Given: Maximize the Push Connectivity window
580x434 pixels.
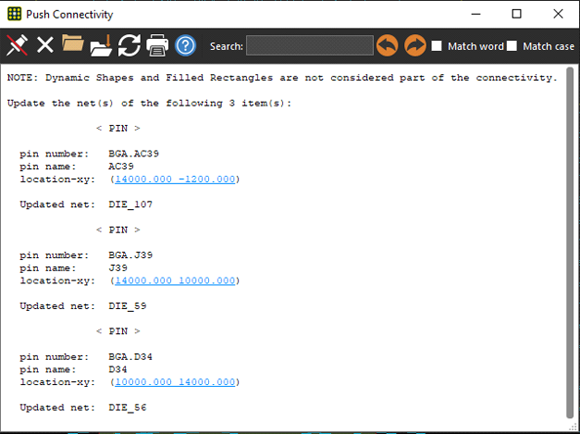Looking at the screenshot, I should click(516, 14).
